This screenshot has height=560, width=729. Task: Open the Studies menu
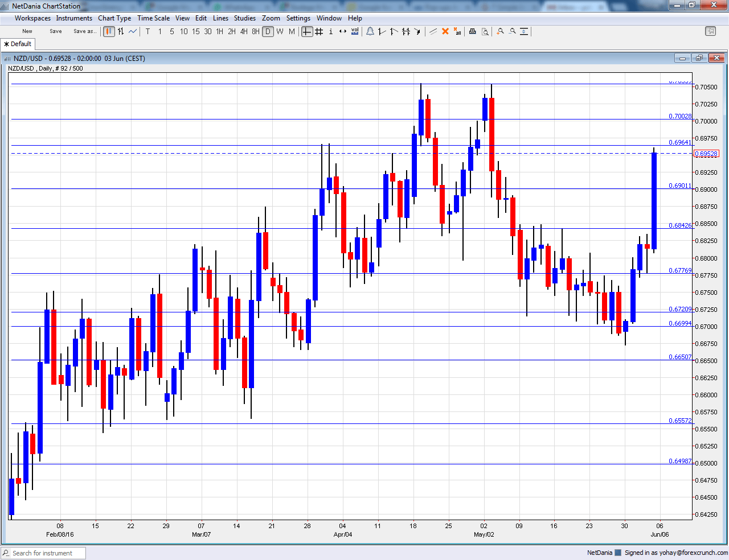(x=245, y=18)
